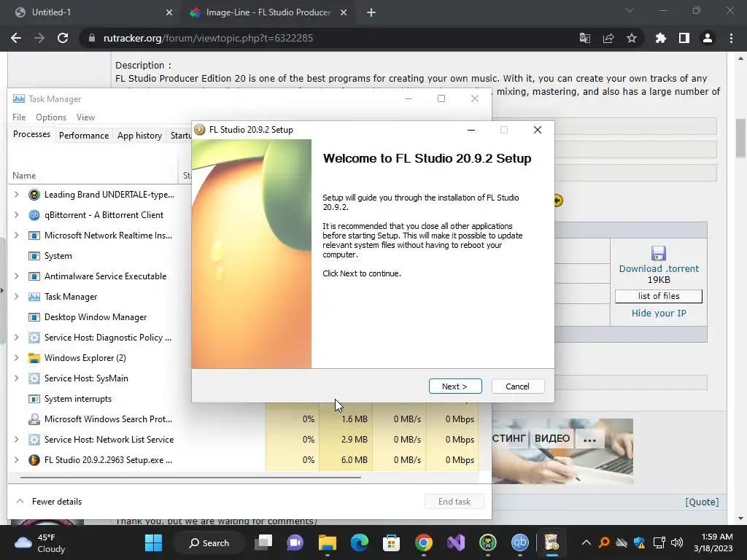Reload the rutracker page
The image size is (747, 560).
(63, 38)
